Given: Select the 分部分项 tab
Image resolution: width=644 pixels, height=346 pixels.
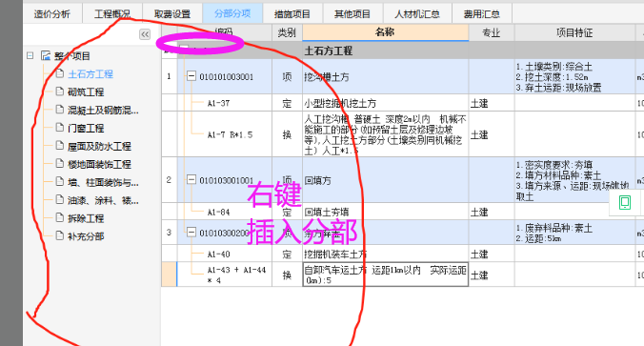Looking at the screenshot, I should click(x=232, y=14).
